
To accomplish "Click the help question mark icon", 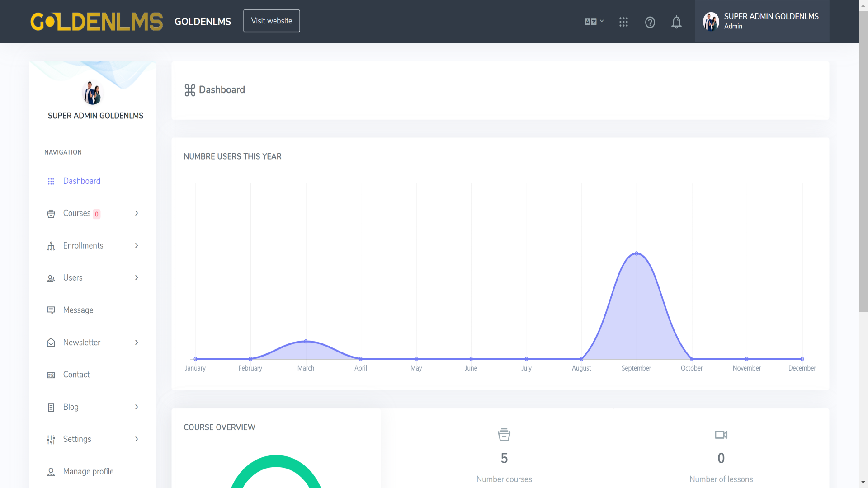I will click(650, 22).
